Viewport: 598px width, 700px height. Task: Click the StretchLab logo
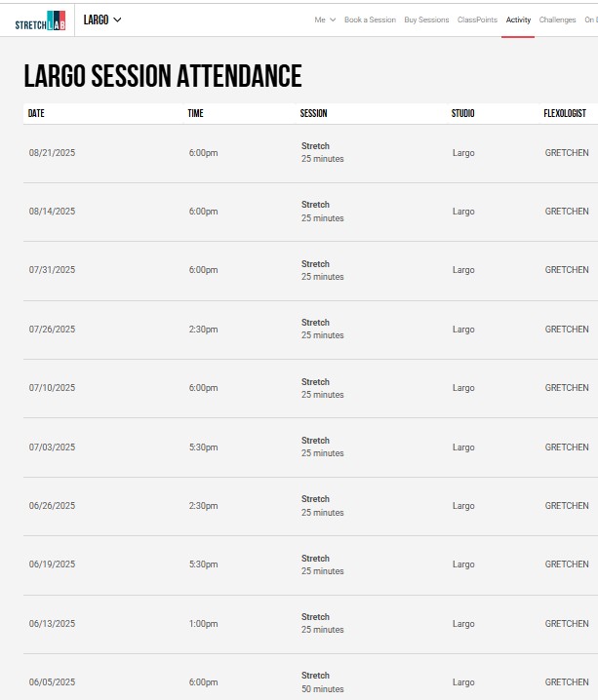click(41, 19)
